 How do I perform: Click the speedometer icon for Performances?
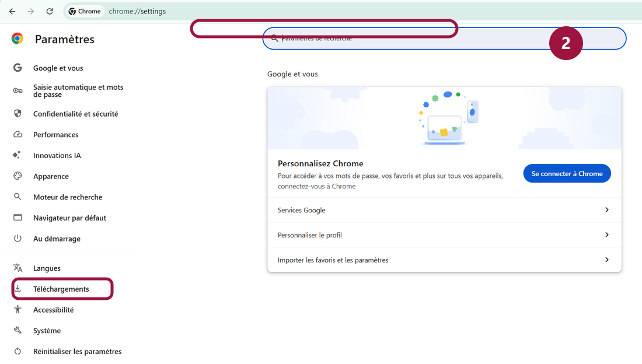(18, 134)
